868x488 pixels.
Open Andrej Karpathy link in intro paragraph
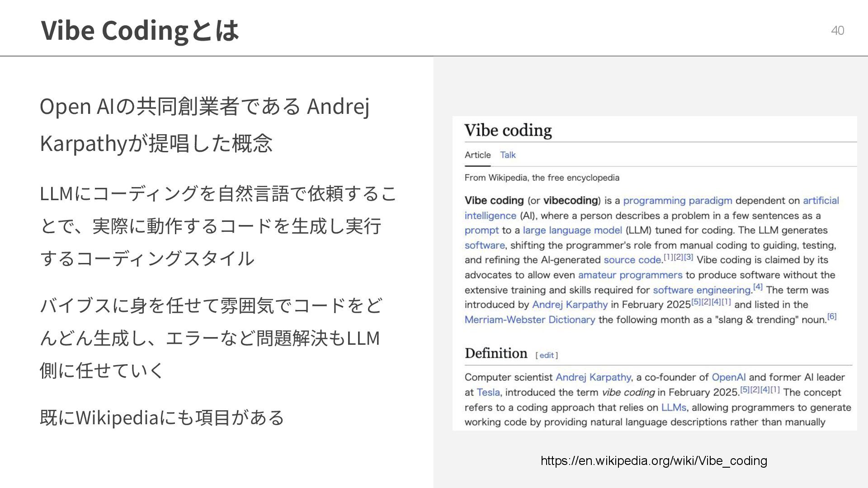570,305
